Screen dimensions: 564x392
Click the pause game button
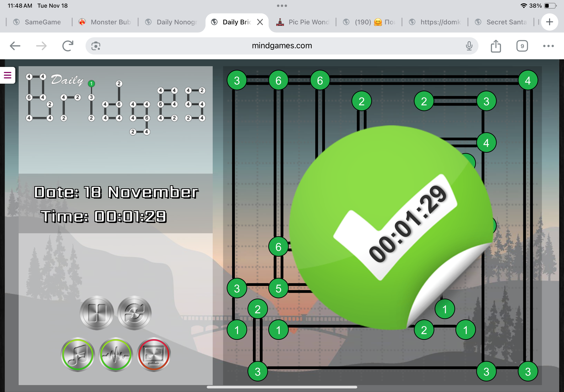click(97, 313)
